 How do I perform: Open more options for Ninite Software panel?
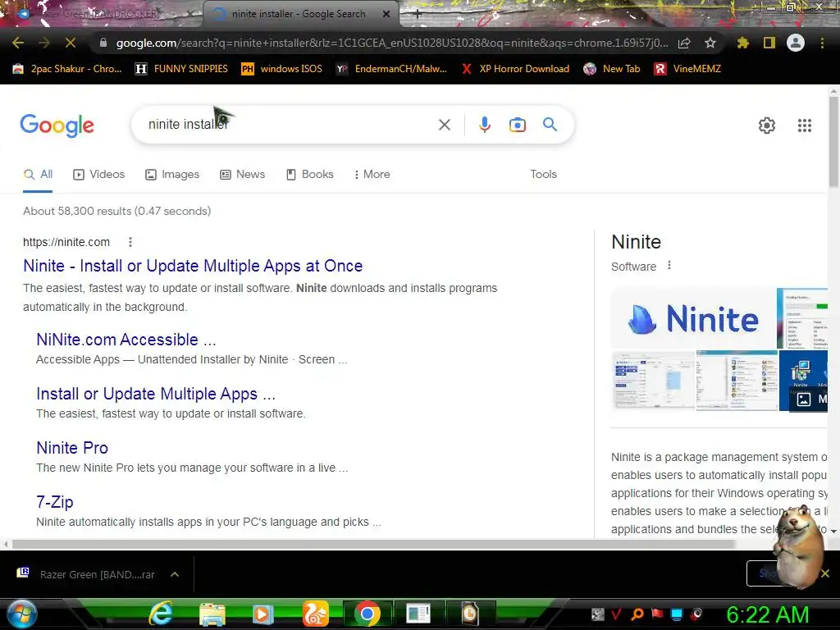click(x=669, y=265)
